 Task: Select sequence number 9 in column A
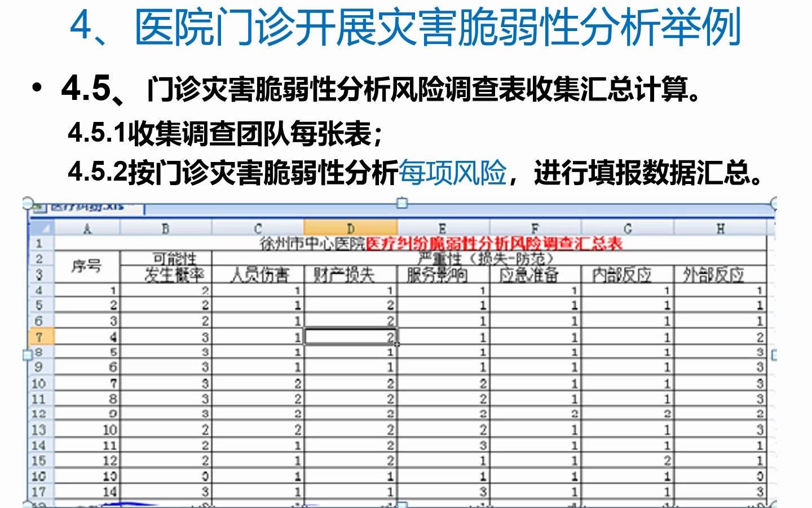(x=87, y=414)
